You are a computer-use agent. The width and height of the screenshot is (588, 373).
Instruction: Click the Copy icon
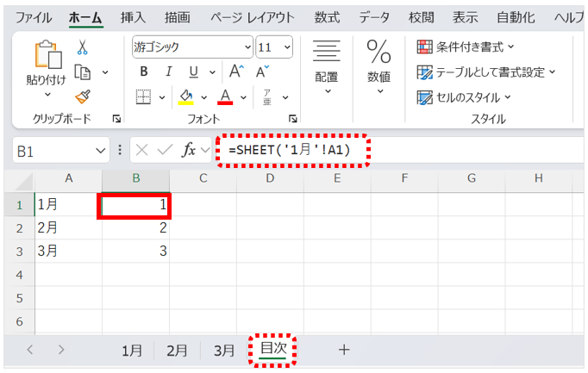(82, 72)
